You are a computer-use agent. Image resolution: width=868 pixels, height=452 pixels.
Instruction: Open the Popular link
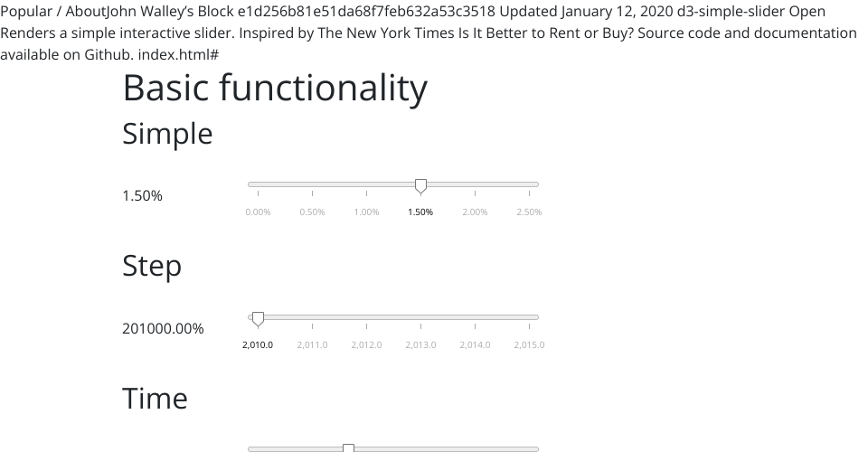(x=30, y=12)
